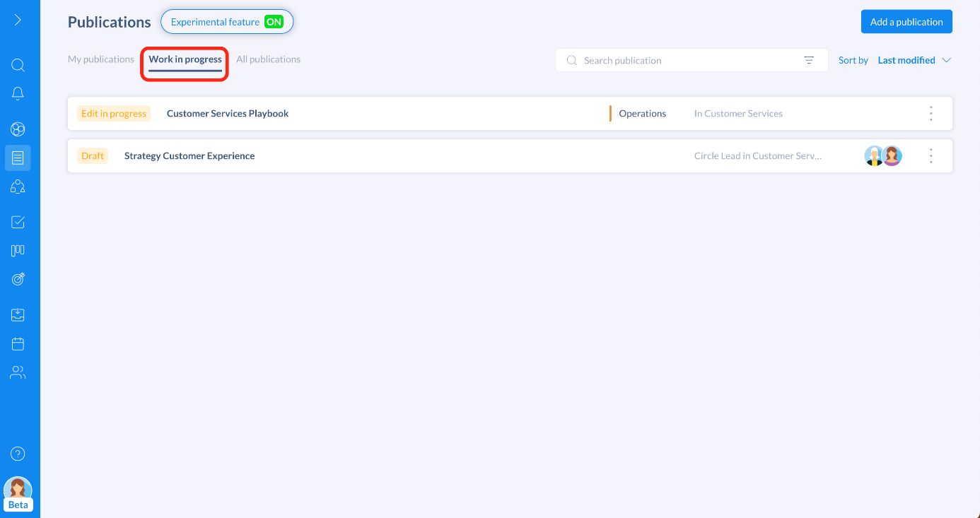Viewport: 980px width, 518px height.
Task: Click Add a publication button
Action: [x=906, y=22]
